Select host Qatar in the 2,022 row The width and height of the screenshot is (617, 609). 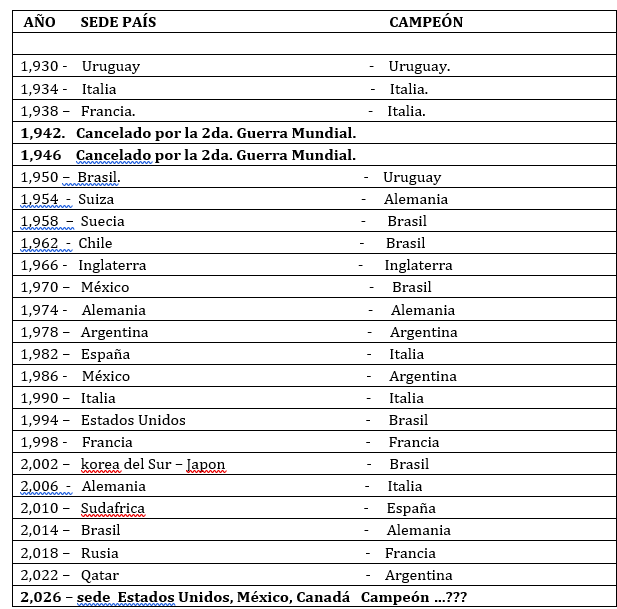click(99, 575)
